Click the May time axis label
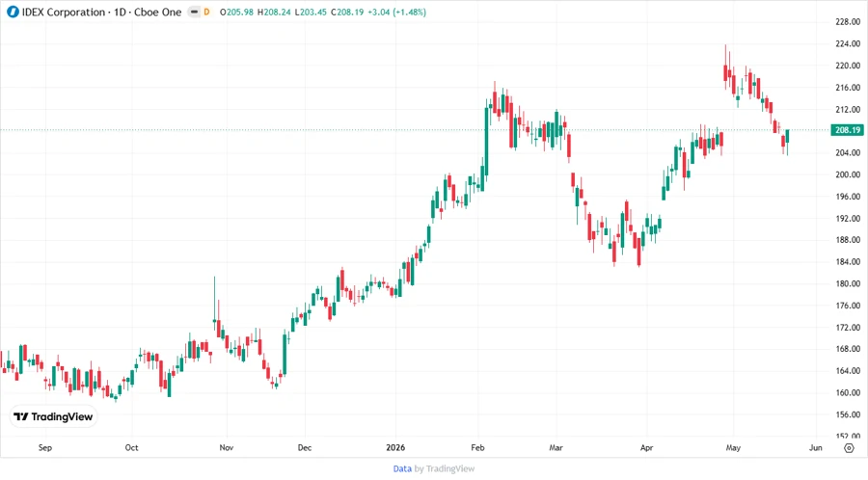The width and height of the screenshot is (868, 480). pos(733,447)
